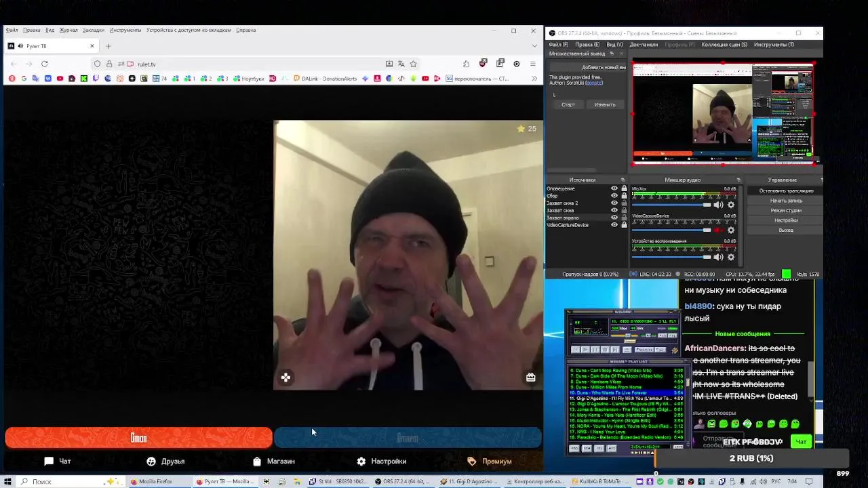Reload the rulet.tv page in Firefox

click(x=44, y=64)
